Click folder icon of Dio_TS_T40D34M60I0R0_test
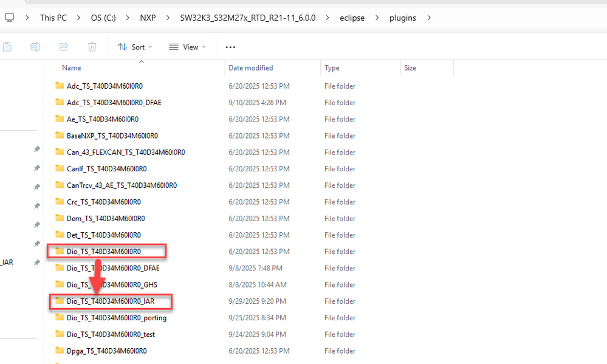Screen dimensions: 607x364 coord(59,334)
